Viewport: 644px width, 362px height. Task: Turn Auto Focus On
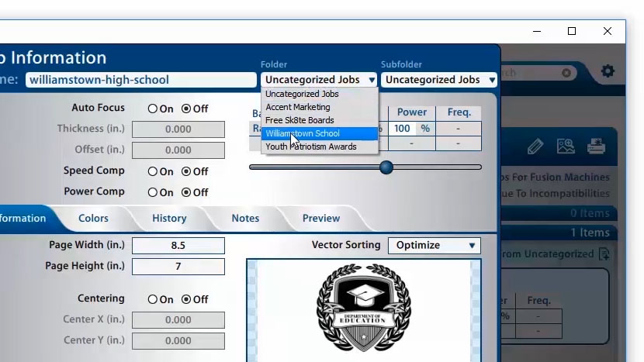pos(153,109)
